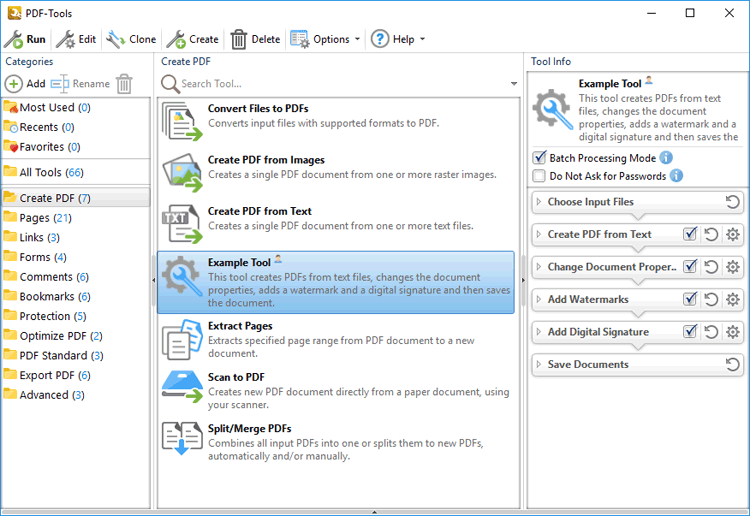
Task: Select the Create PDF from Text tool icon
Action: 182,224
